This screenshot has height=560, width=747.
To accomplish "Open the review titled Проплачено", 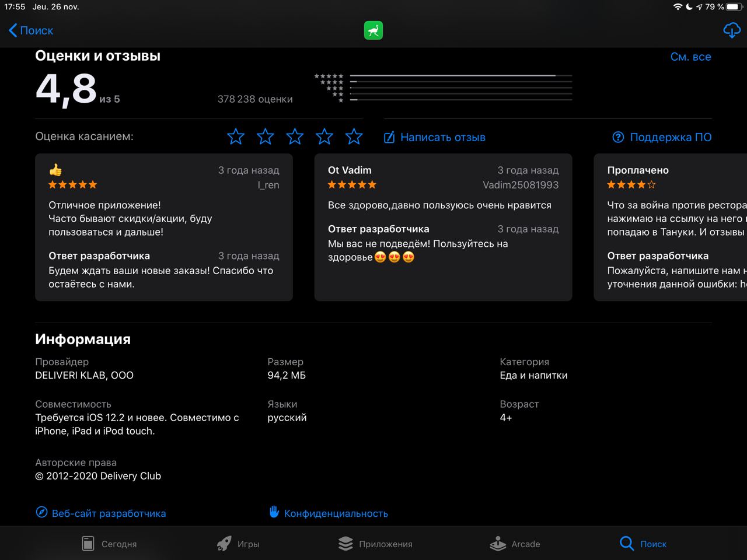I will click(670, 227).
